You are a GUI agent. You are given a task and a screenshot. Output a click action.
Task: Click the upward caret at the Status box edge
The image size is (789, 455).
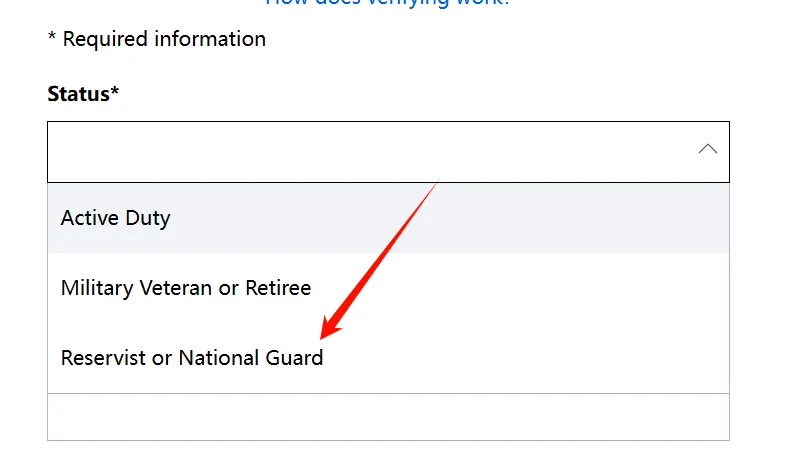coord(708,149)
